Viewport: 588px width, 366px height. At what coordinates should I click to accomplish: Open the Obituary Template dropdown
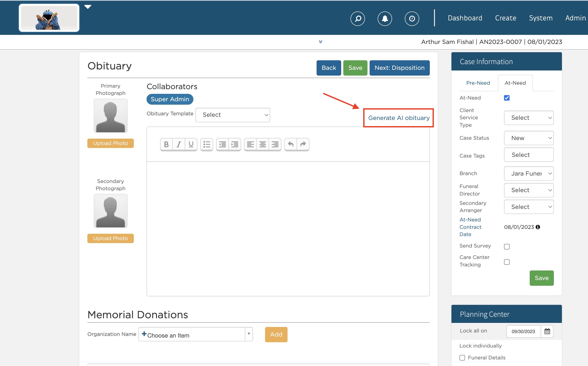[x=233, y=115]
